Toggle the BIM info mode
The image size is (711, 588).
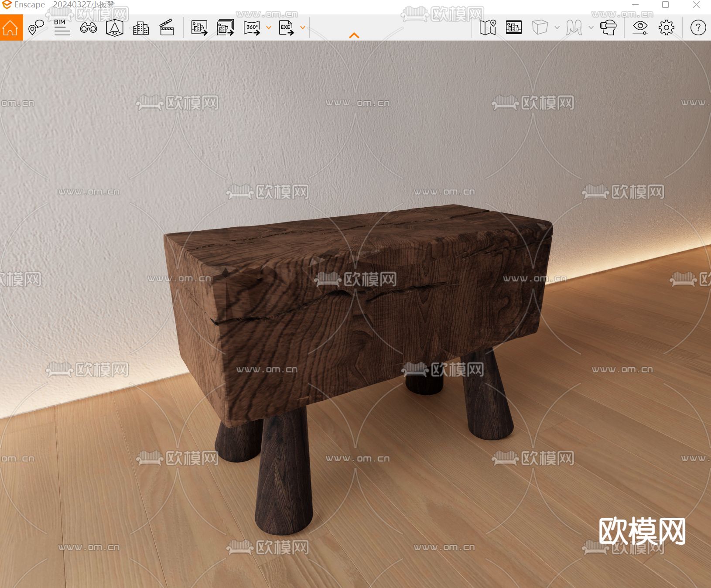click(62, 27)
